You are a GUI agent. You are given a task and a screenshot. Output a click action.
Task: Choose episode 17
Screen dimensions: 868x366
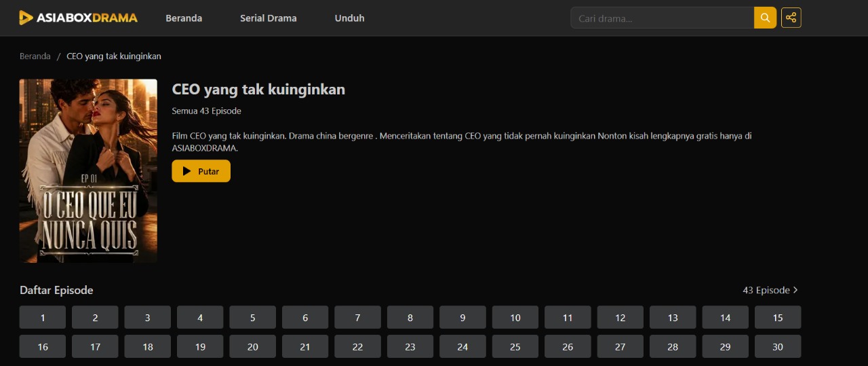click(x=95, y=346)
